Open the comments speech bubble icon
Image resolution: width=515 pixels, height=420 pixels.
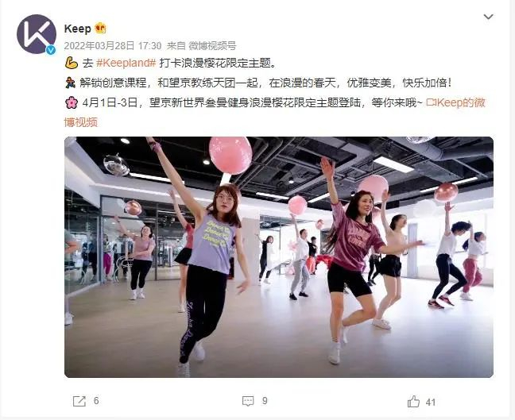pos(248,401)
